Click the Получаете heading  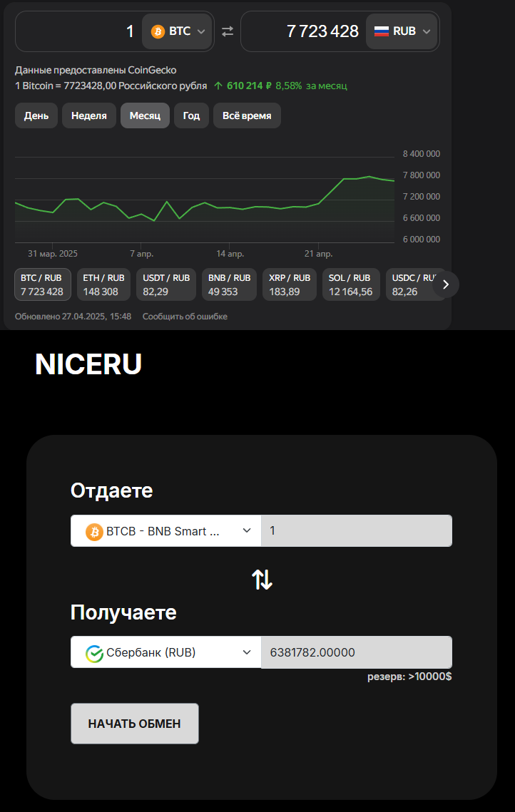[x=124, y=612]
